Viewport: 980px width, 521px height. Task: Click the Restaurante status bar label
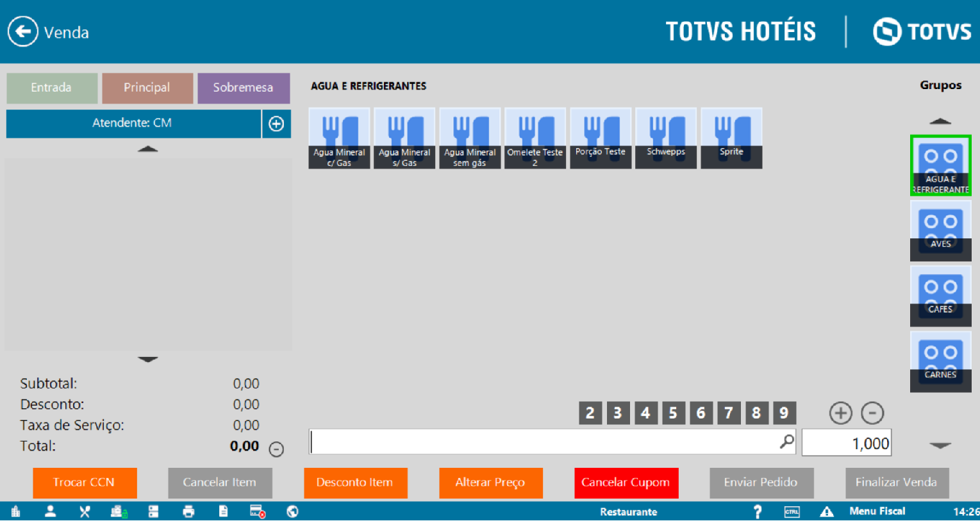(x=628, y=511)
